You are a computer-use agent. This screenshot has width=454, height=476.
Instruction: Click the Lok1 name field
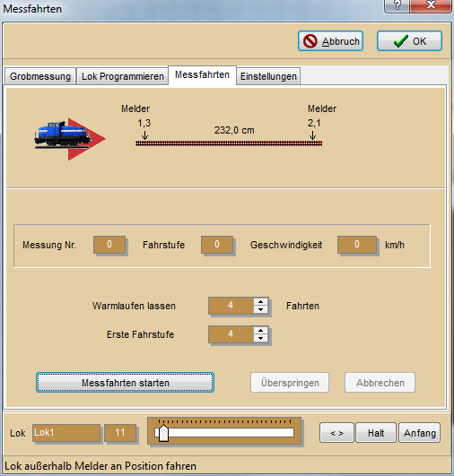pos(66,433)
